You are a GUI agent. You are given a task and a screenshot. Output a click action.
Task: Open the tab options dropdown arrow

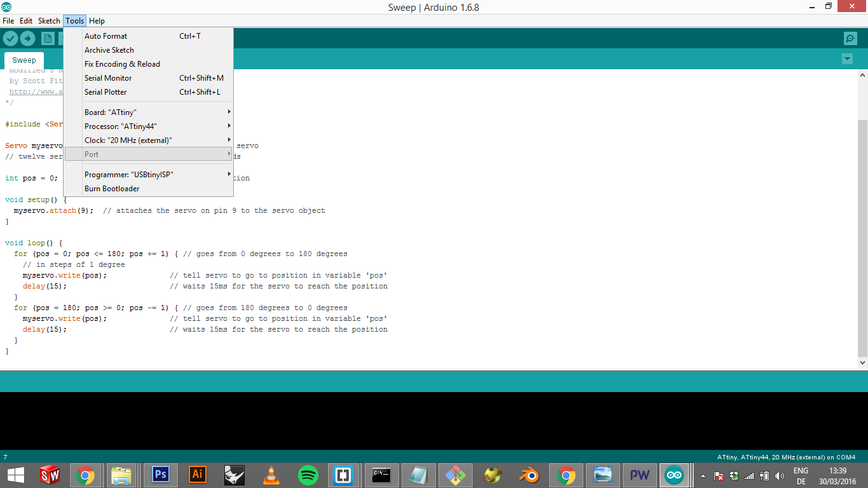(x=847, y=59)
